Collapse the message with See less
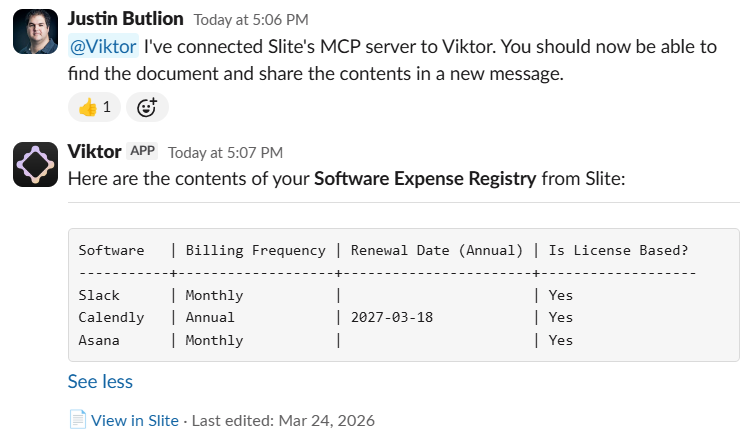747x443 pixels. click(x=100, y=381)
